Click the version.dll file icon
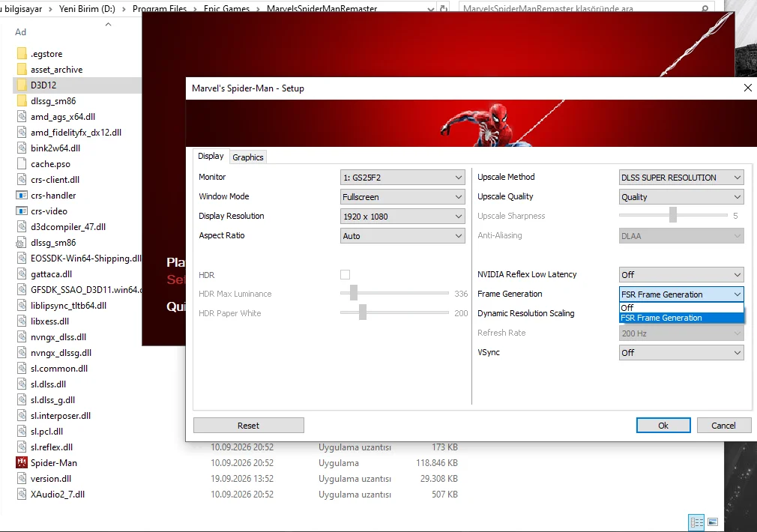757x532 pixels. (22, 478)
